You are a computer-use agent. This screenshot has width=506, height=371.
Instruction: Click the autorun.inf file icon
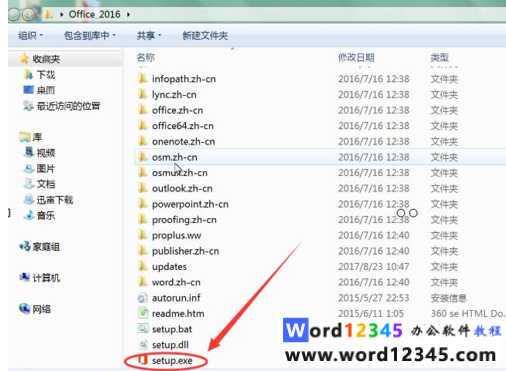tap(143, 298)
